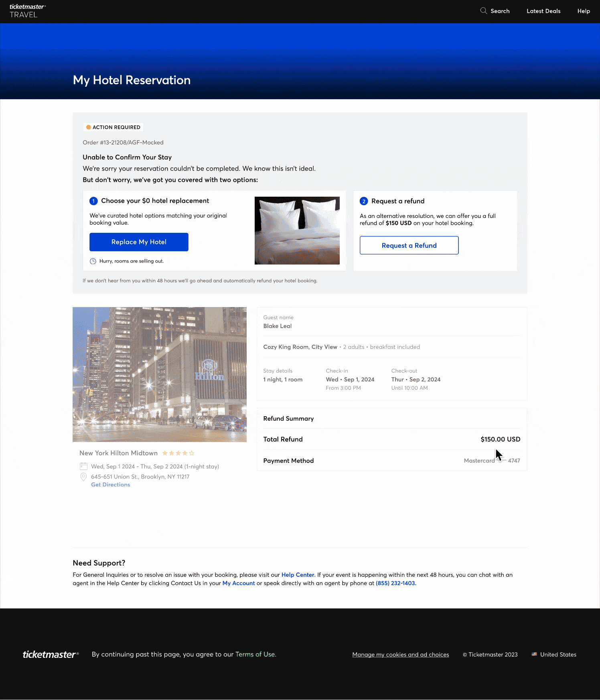
Task: Click the hotel bed photo thumbnail
Action: pos(297,230)
